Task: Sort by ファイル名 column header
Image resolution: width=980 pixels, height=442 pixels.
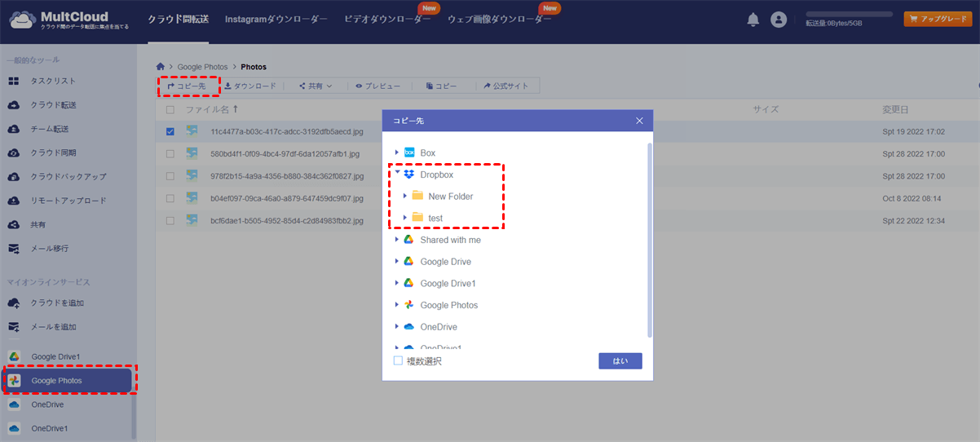Action: point(212,109)
